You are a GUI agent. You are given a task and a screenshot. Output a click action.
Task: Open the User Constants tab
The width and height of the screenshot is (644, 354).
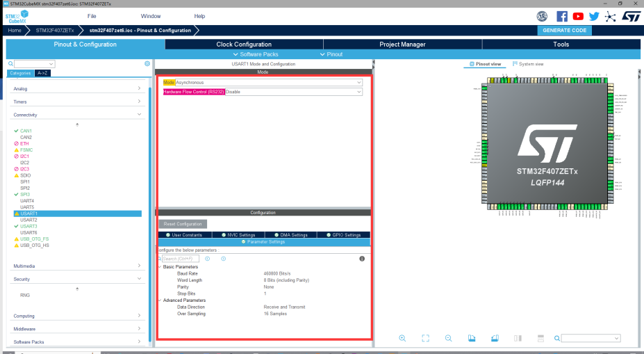pyautogui.click(x=185, y=235)
